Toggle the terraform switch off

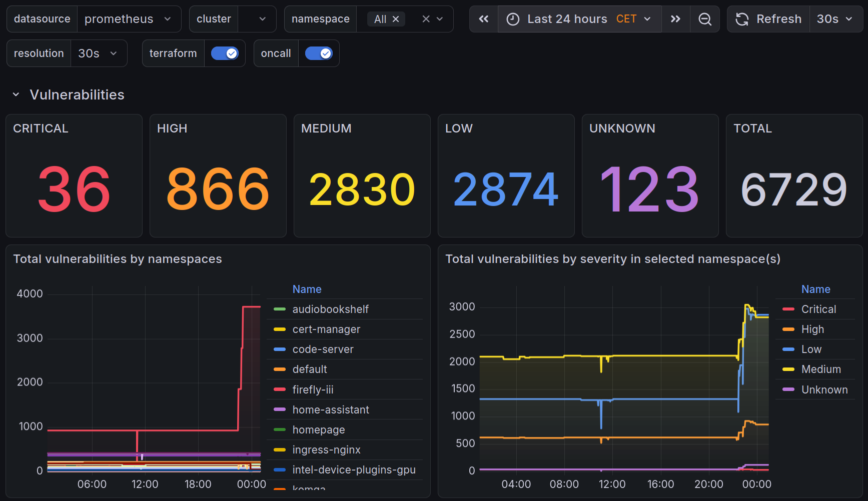[225, 53]
